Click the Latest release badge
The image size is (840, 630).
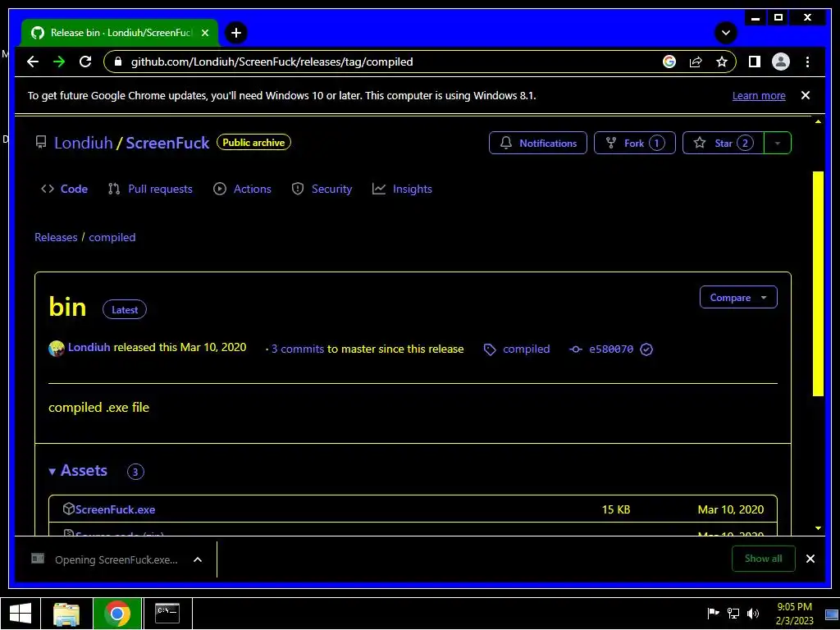(125, 309)
